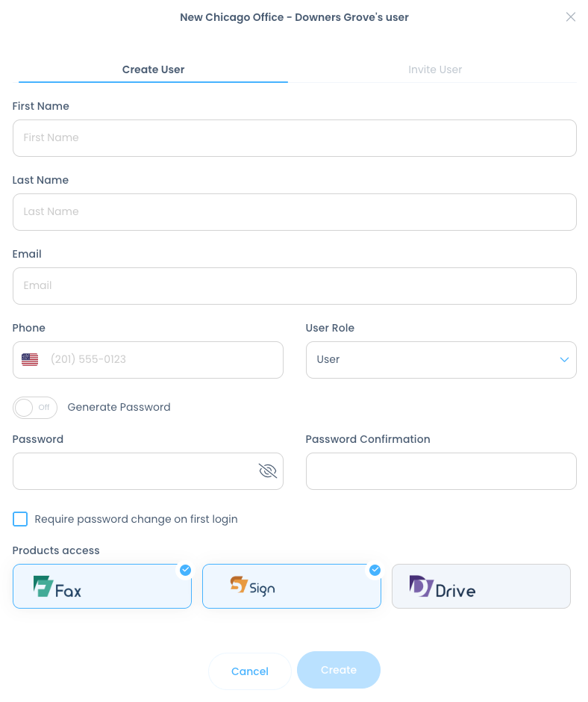Check Require password change on first login
Image resolution: width=588 pixels, height=702 pixels.
[x=20, y=519]
